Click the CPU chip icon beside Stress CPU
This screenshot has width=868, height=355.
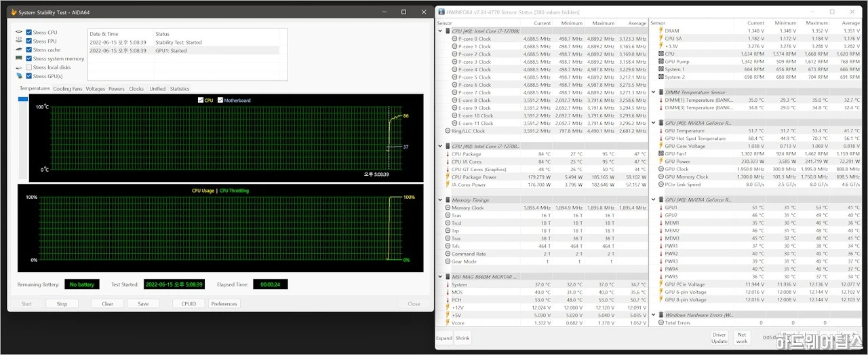pyautogui.click(x=18, y=33)
